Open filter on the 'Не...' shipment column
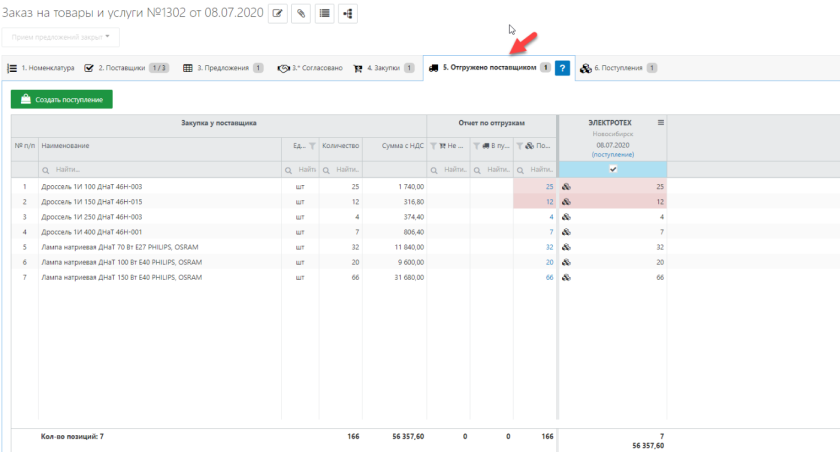840x452 pixels. pos(435,146)
